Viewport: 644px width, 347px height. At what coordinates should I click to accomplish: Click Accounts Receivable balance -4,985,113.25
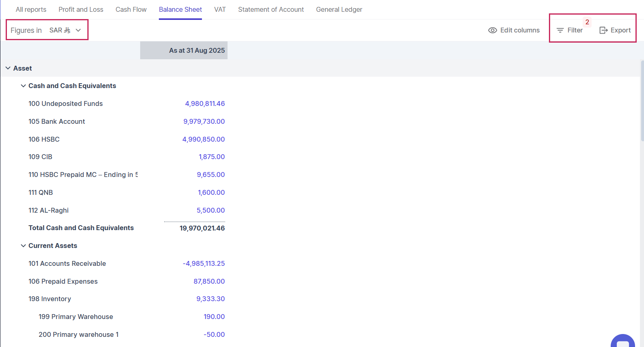pos(204,264)
